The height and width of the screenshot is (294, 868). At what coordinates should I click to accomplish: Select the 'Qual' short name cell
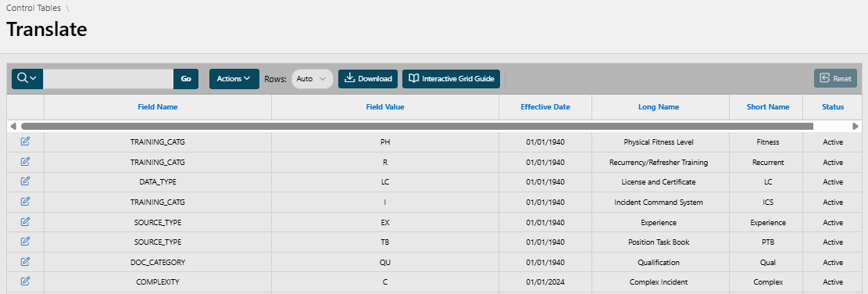766,263
